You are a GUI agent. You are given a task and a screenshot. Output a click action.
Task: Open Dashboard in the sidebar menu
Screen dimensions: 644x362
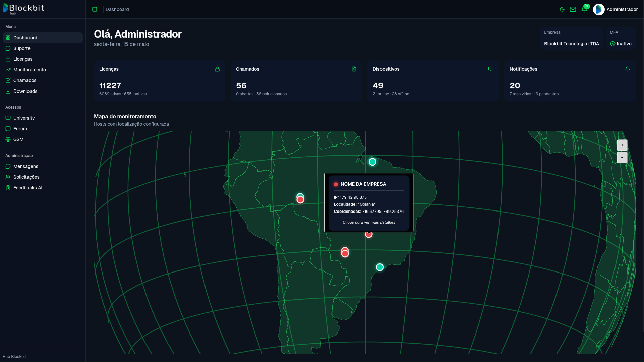coord(43,38)
